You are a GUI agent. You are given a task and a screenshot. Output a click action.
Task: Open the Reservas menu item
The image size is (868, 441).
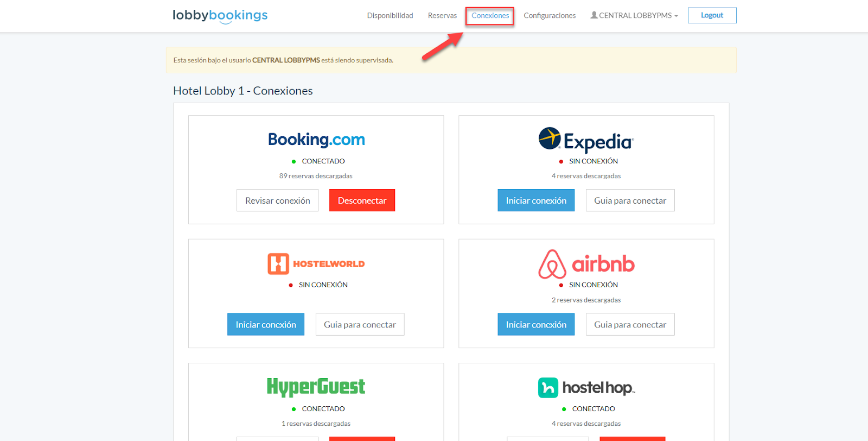(x=442, y=15)
